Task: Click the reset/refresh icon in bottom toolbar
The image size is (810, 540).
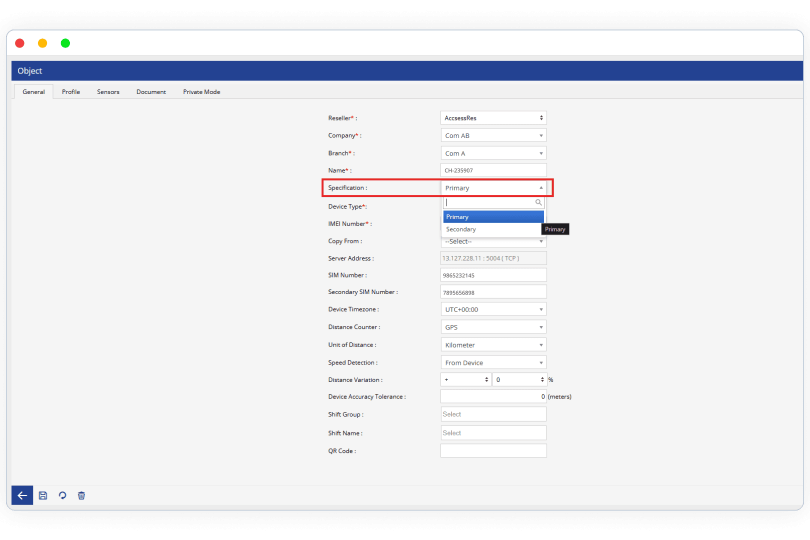Action: [x=62, y=495]
